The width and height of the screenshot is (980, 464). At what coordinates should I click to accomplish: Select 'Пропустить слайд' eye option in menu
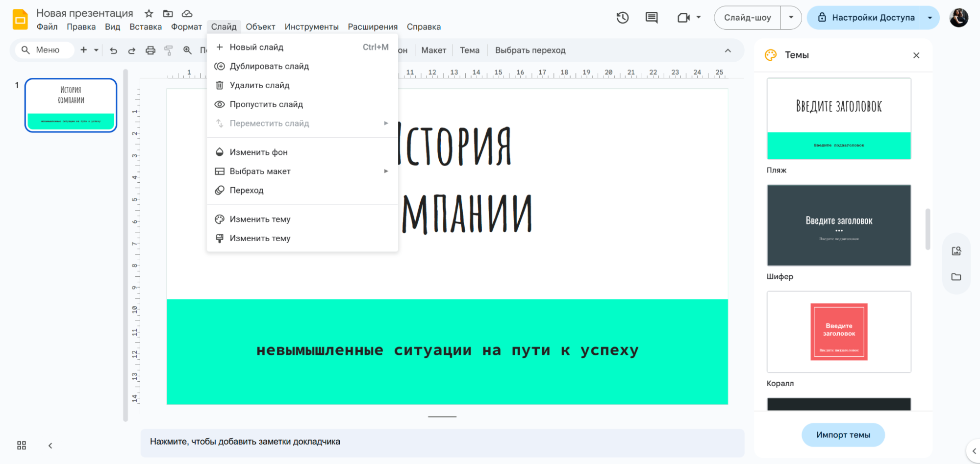coord(266,104)
